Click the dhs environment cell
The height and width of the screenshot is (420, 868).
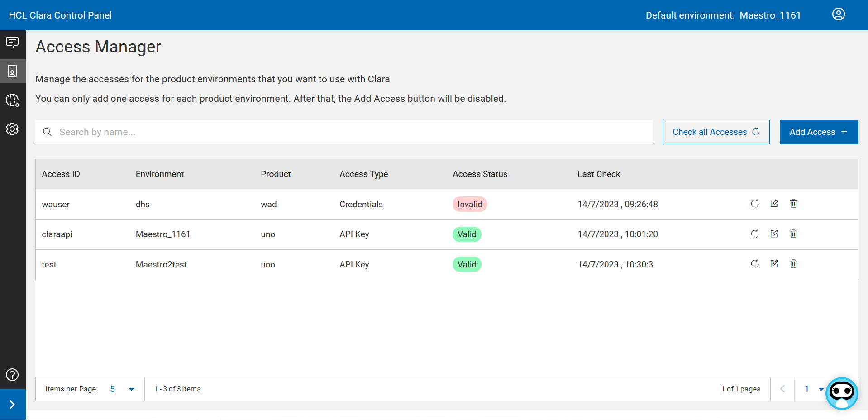(143, 205)
